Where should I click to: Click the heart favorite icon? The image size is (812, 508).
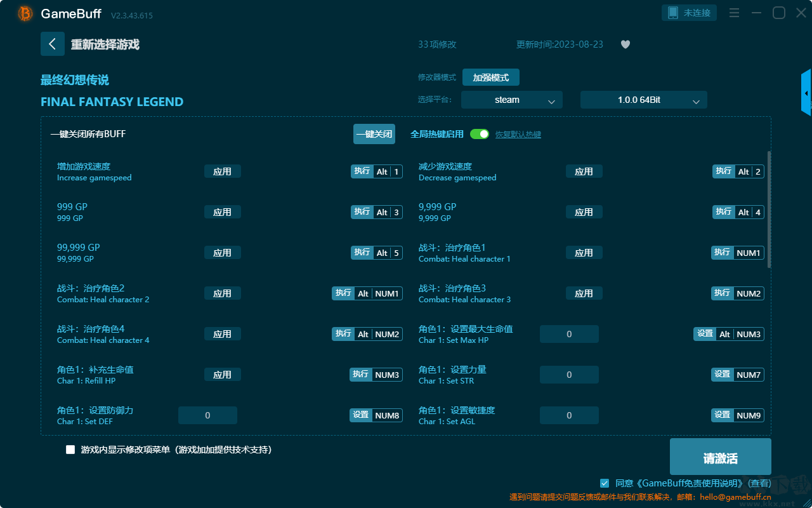pyautogui.click(x=625, y=44)
